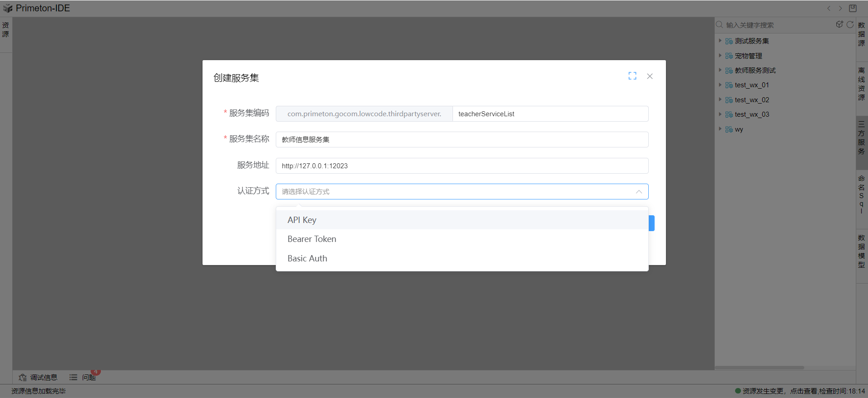Image resolution: width=868 pixels, height=398 pixels.
Task: Click the refresh icon beside the search box
Action: click(850, 24)
